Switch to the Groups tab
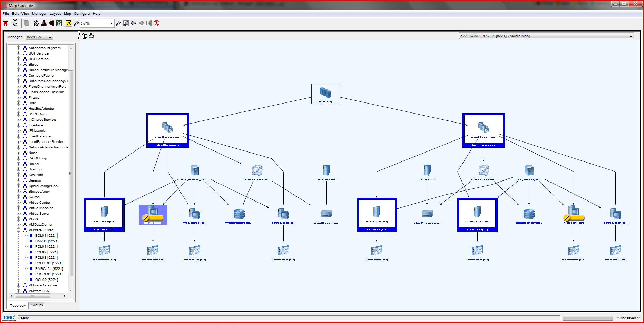 tap(37, 305)
